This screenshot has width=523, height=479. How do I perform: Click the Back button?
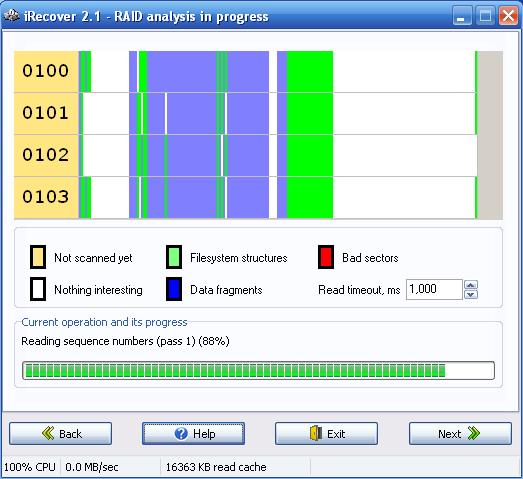coord(60,434)
